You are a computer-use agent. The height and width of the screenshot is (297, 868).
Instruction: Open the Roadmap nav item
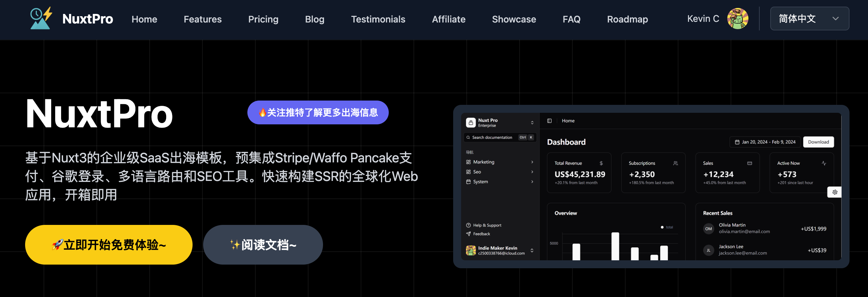[x=628, y=19]
